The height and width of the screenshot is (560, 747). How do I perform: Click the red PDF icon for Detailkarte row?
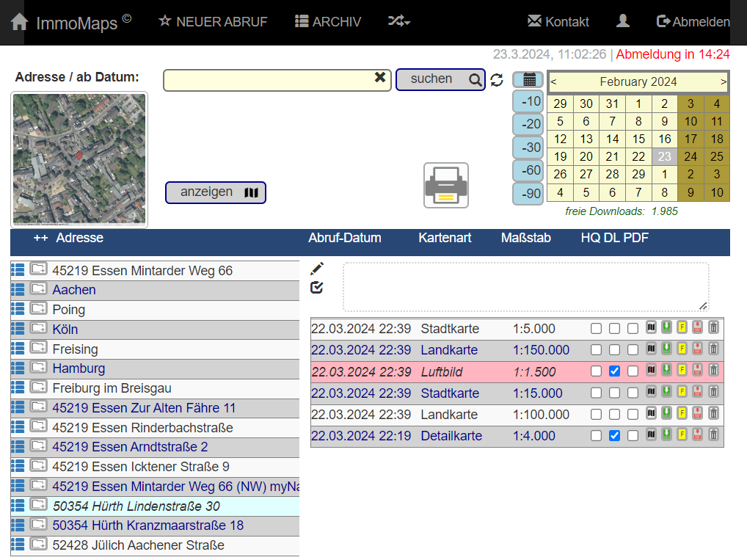point(697,435)
